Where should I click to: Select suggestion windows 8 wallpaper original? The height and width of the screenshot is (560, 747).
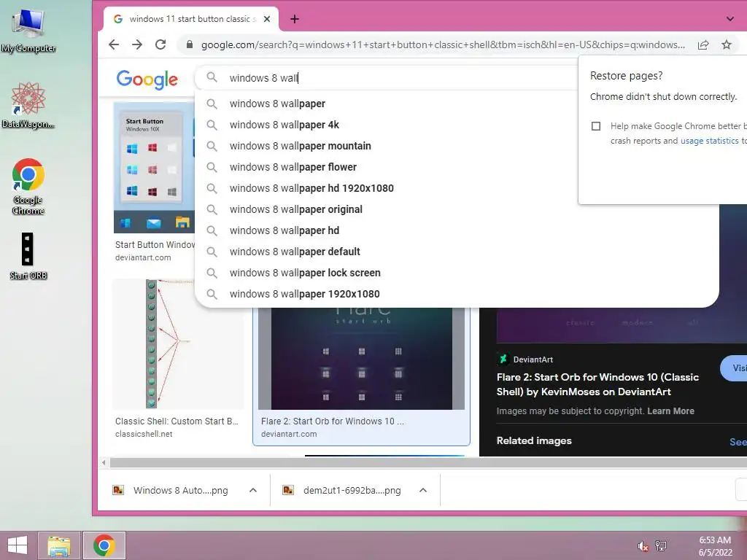296,209
